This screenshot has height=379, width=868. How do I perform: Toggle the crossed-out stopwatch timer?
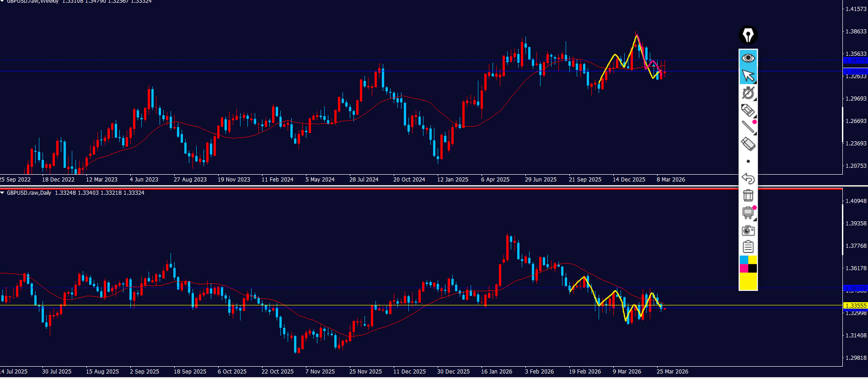tap(748, 93)
